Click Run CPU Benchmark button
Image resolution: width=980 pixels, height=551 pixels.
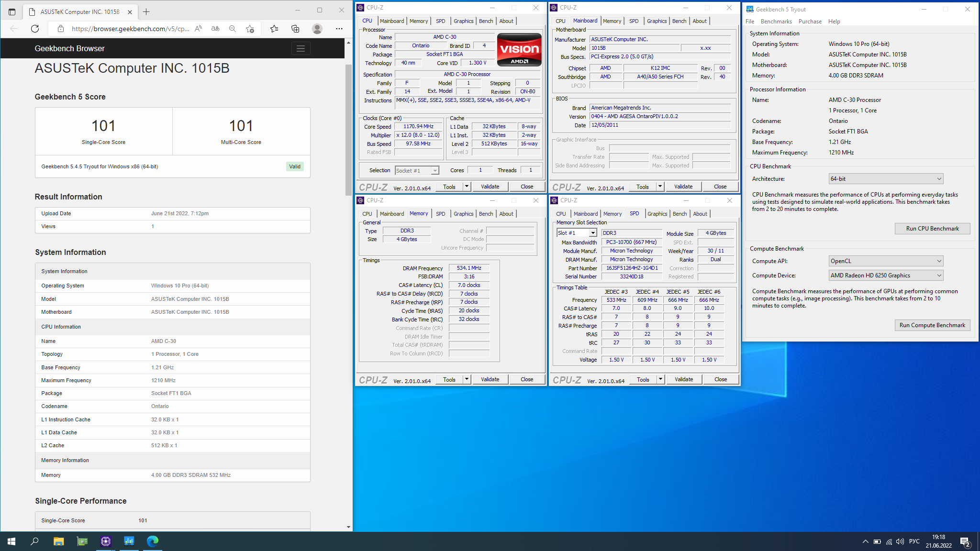tap(932, 229)
